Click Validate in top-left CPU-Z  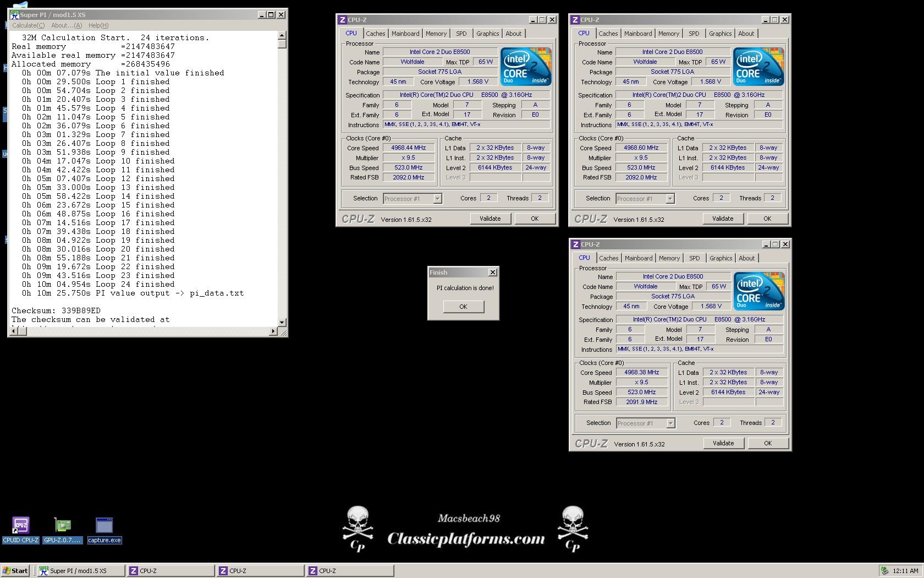point(490,219)
